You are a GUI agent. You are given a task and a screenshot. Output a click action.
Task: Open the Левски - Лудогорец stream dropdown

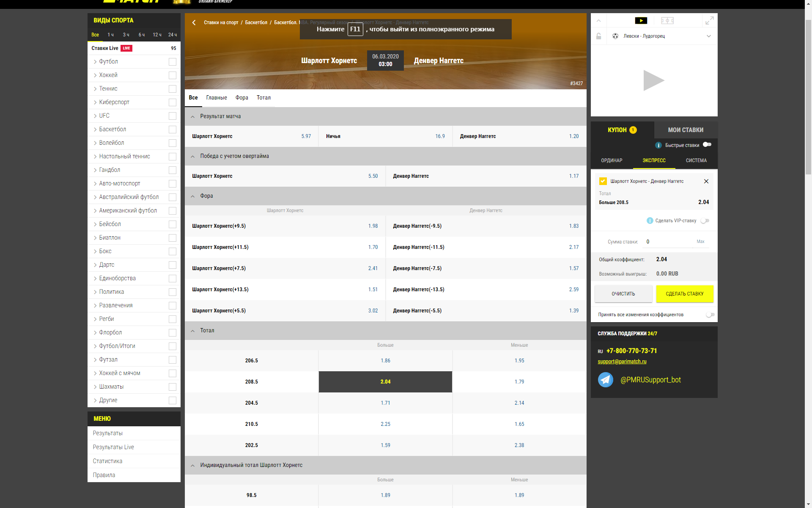pos(709,36)
